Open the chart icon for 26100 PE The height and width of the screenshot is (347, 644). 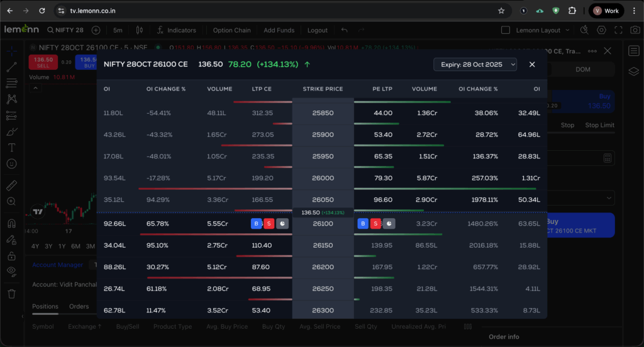(389, 223)
